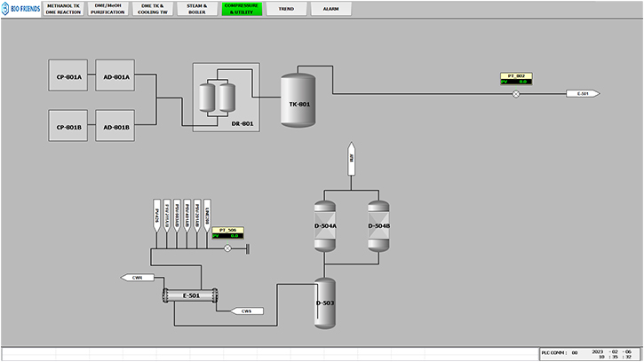Open the PT_802 pressure tag display
This screenshot has width=644, height=362.
[x=516, y=79]
